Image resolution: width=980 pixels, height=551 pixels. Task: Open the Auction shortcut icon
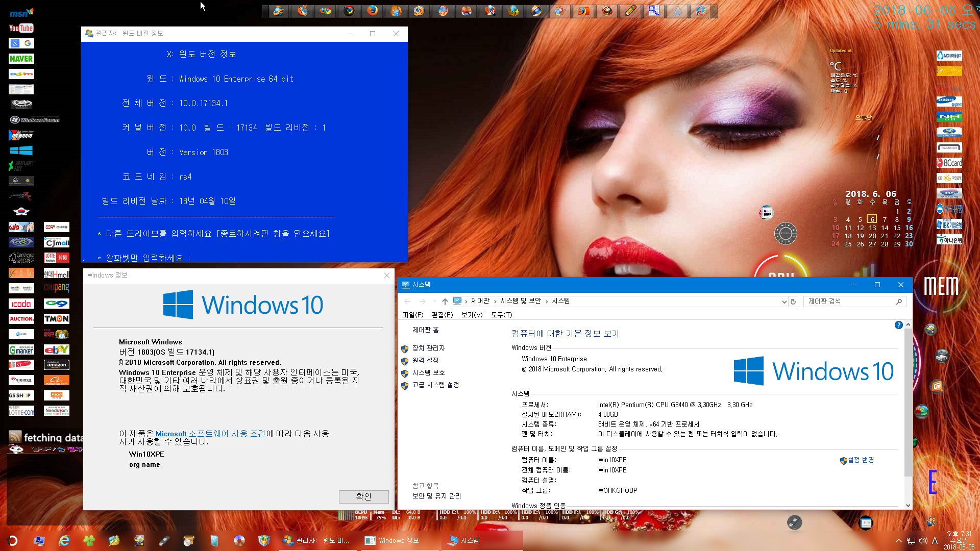tap(21, 319)
